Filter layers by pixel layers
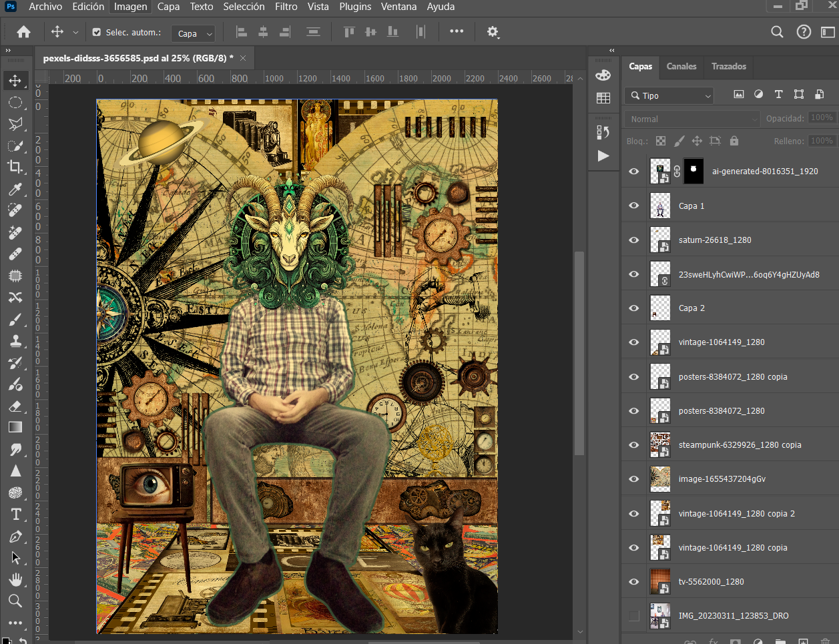839x644 pixels. (x=738, y=95)
